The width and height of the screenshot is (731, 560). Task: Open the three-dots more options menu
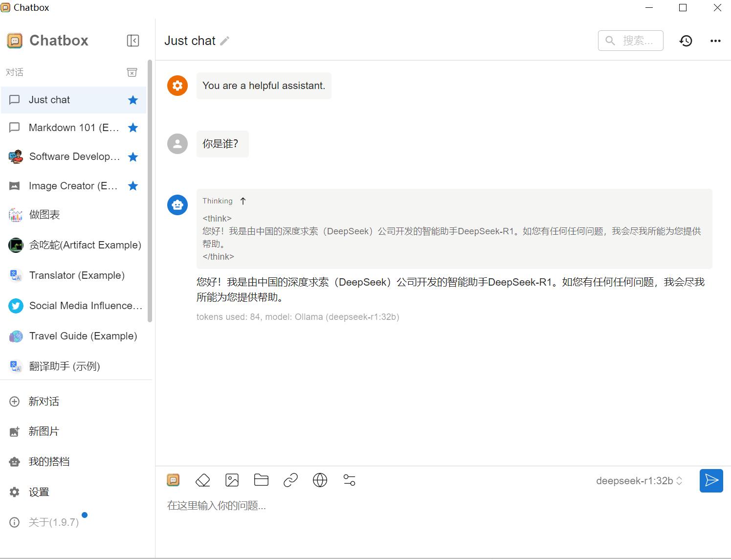pyautogui.click(x=715, y=41)
